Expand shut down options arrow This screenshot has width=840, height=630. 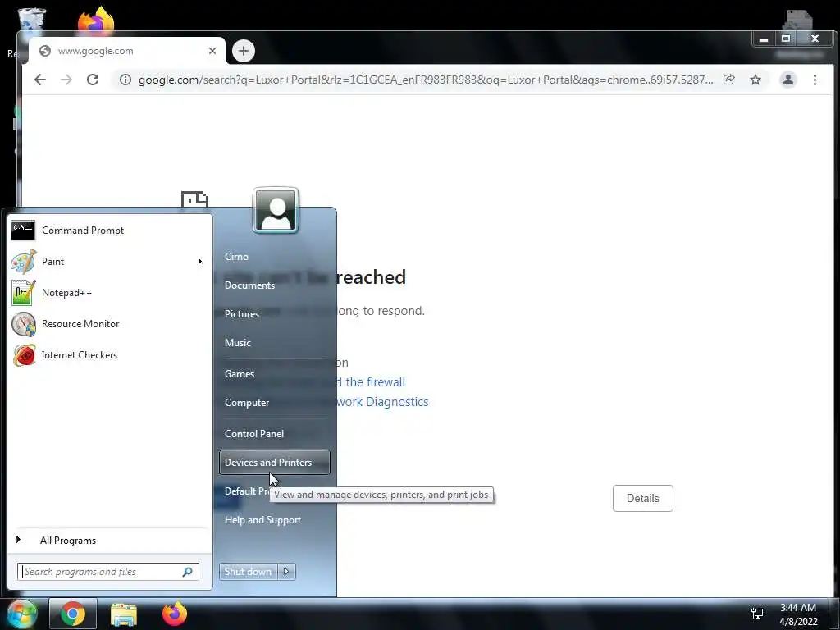tap(286, 572)
